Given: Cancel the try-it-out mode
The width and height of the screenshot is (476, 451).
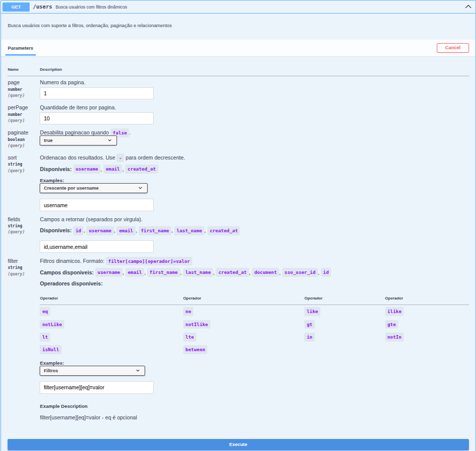Looking at the screenshot, I should click(x=452, y=48).
